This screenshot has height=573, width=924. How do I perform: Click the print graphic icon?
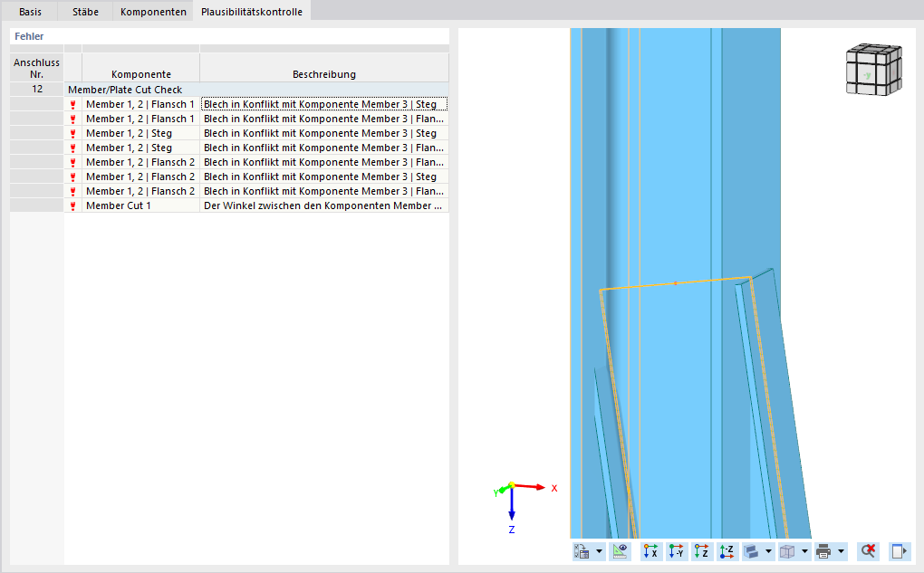click(823, 551)
